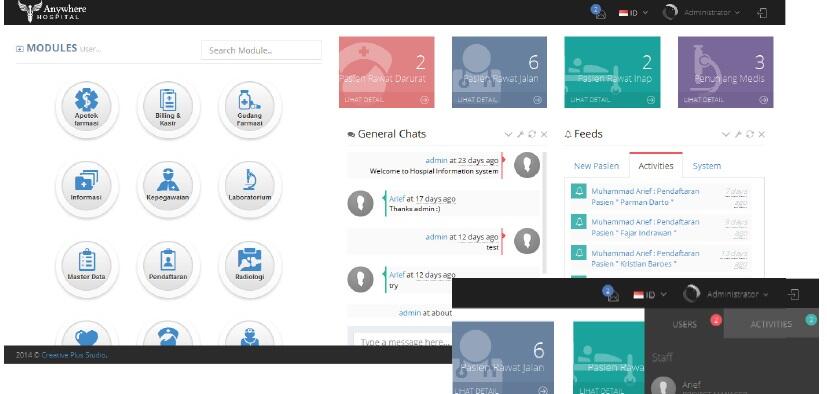This screenshot has width=827, height=394.
Task: Open language dropdown showing ID flag
Action: (633, 13)
